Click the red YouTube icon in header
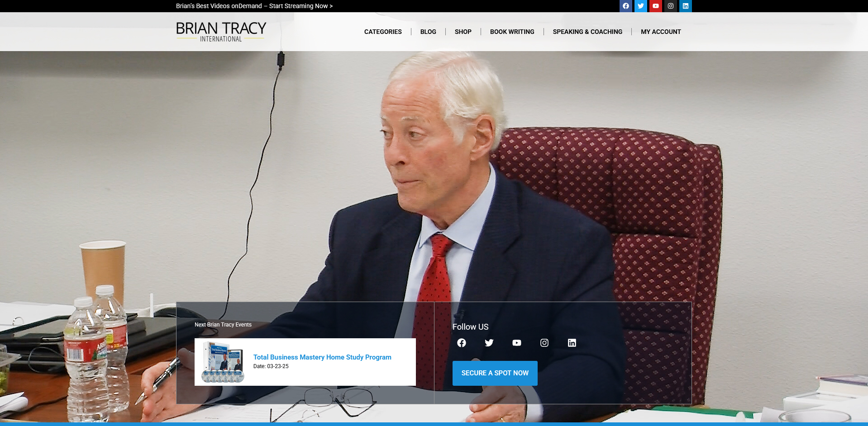The width and height of the screenshot is (868, 426). pyautogui.click(x=655, y=6)
